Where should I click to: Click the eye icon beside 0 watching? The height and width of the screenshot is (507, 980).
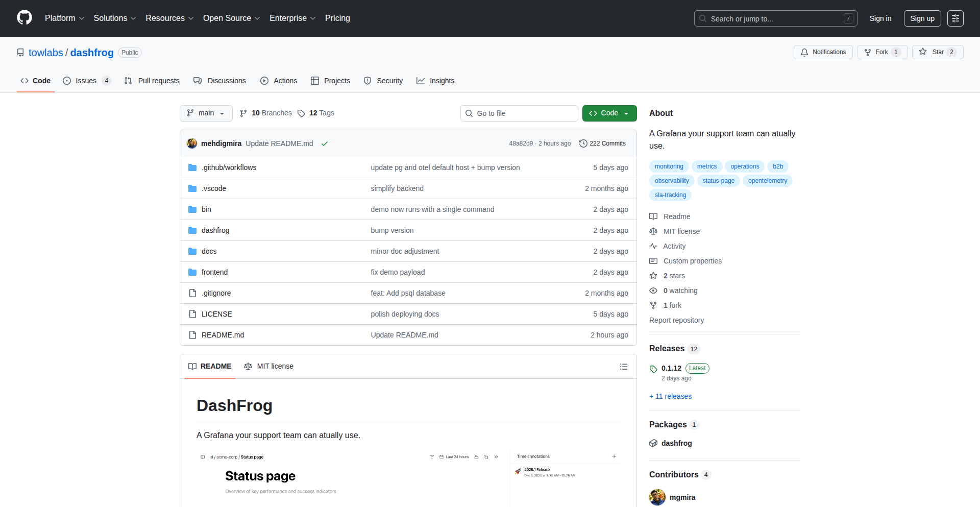(x=653, y=291)
